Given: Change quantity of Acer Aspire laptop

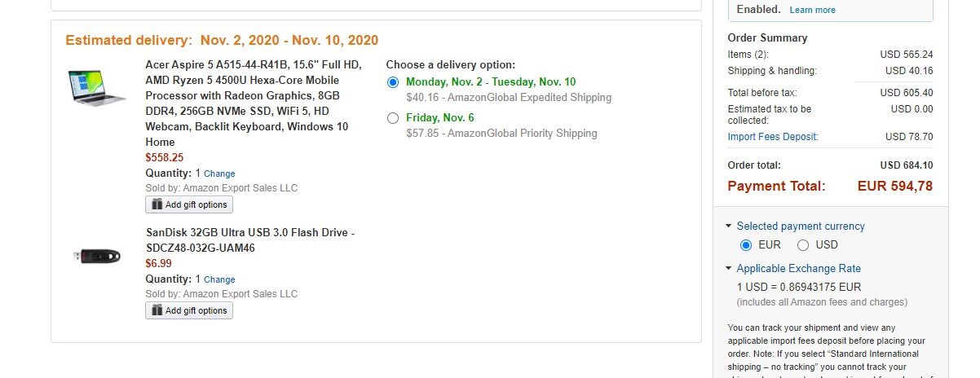Looking at the screenshot, I should click(219, 174).
